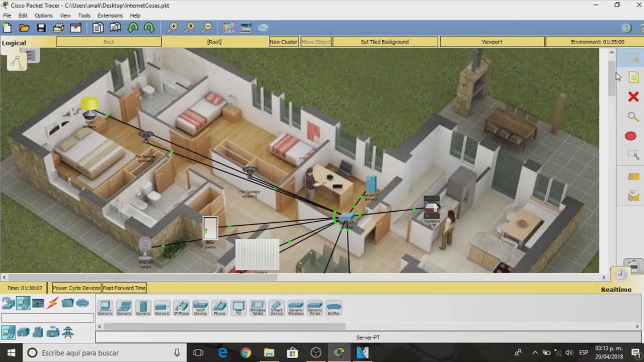This screenshot has width=644, height=362.
Task: Open the File menu
Action: coord(7,16)
